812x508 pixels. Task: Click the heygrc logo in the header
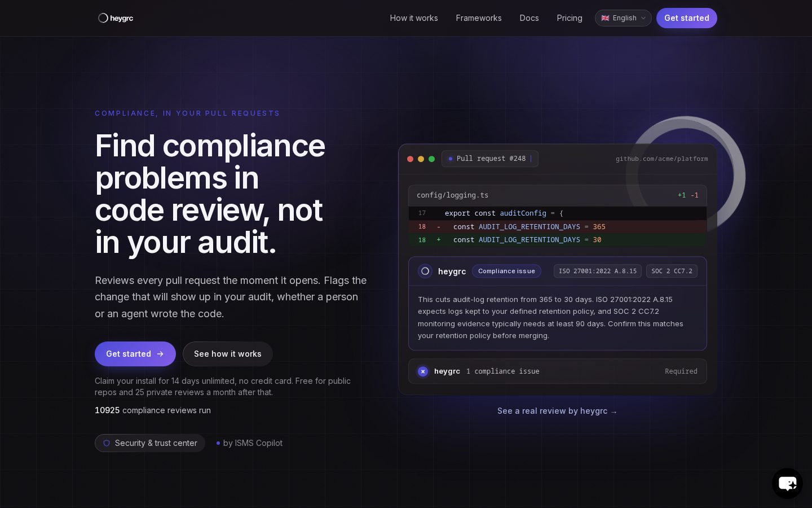(116, 18)
